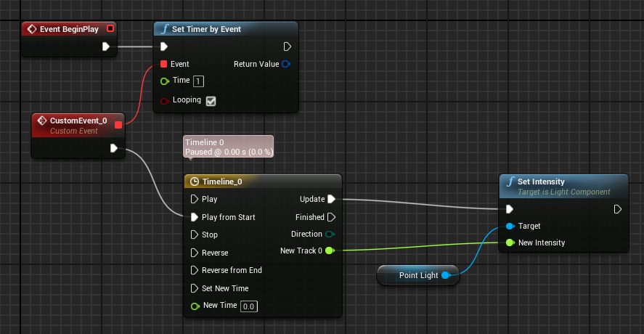Screen dimensions: 644x334
Task: Click Timeline_0 clock icon
Action: coord(195,182)
